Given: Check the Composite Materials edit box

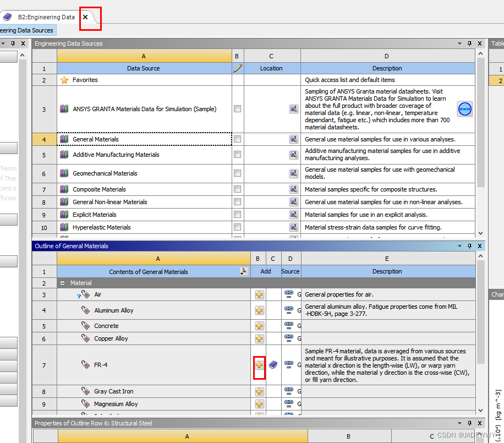Looking at the screenshot, I should (237, 189).
